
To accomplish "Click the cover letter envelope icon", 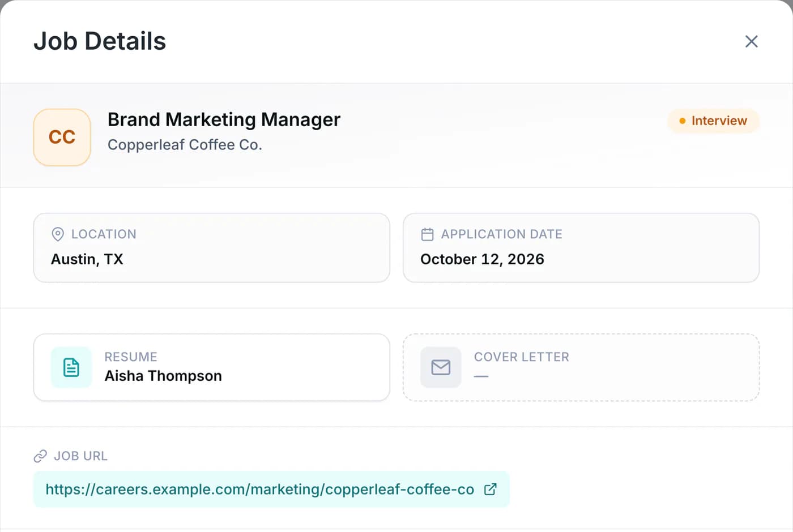I will pos(441,367).
